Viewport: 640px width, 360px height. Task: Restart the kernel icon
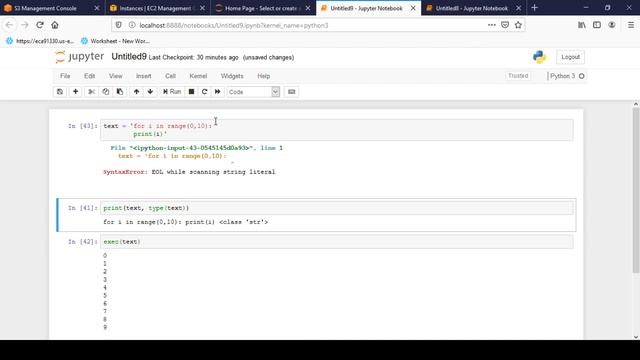204,92
